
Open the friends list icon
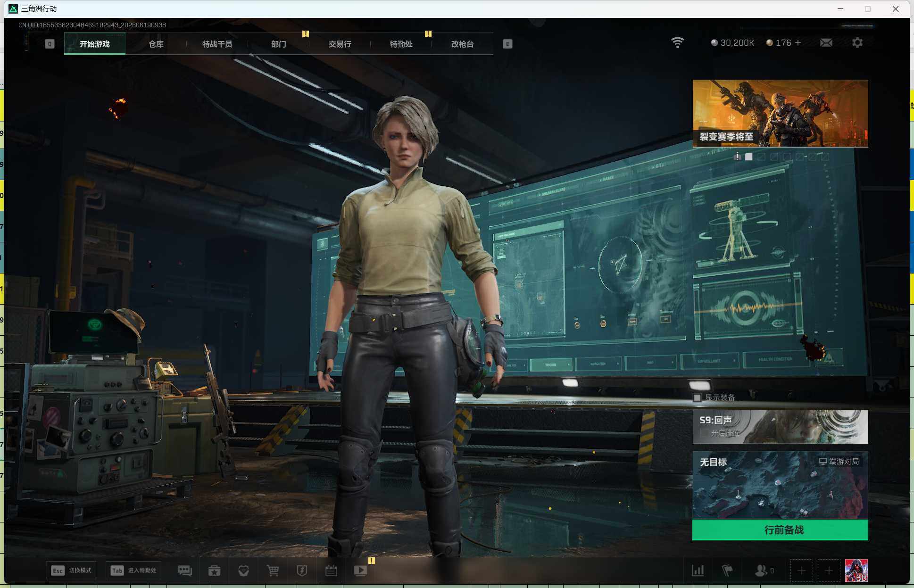[x=764, y=571]
